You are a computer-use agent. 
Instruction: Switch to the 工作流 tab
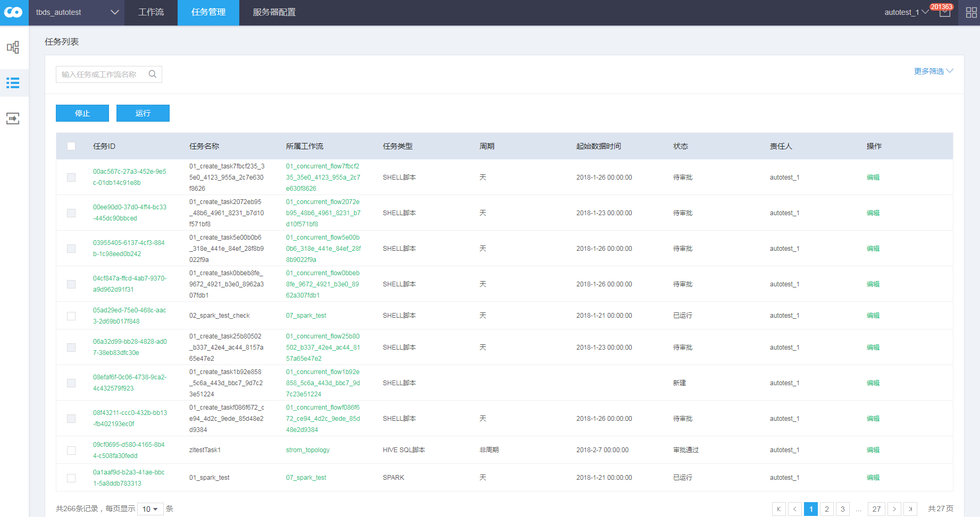(151, 12)
